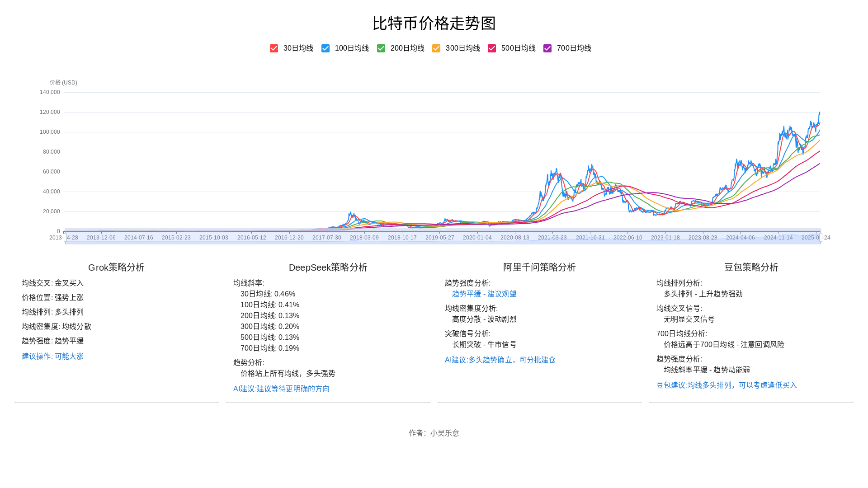Click the 2021-03-23 x-axis date label
The image size is (868, 488).
pyautogui.click(x=552, y=238)
